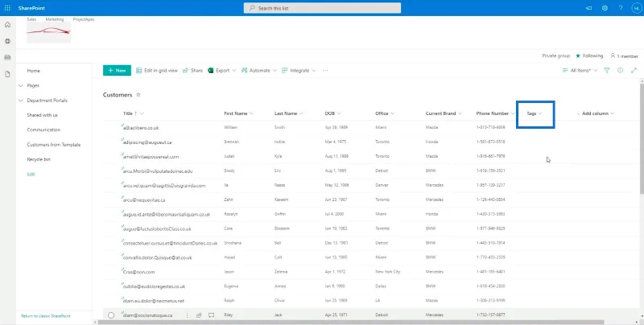Open the Sales top navigation tab
Screen dimensions: 644x325
pos(31,19)
